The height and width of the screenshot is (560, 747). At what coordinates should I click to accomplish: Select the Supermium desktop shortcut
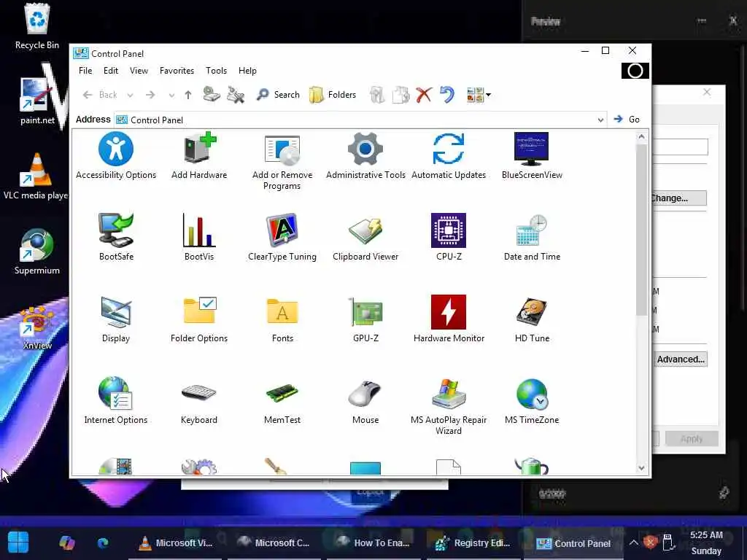coord(36,252)
